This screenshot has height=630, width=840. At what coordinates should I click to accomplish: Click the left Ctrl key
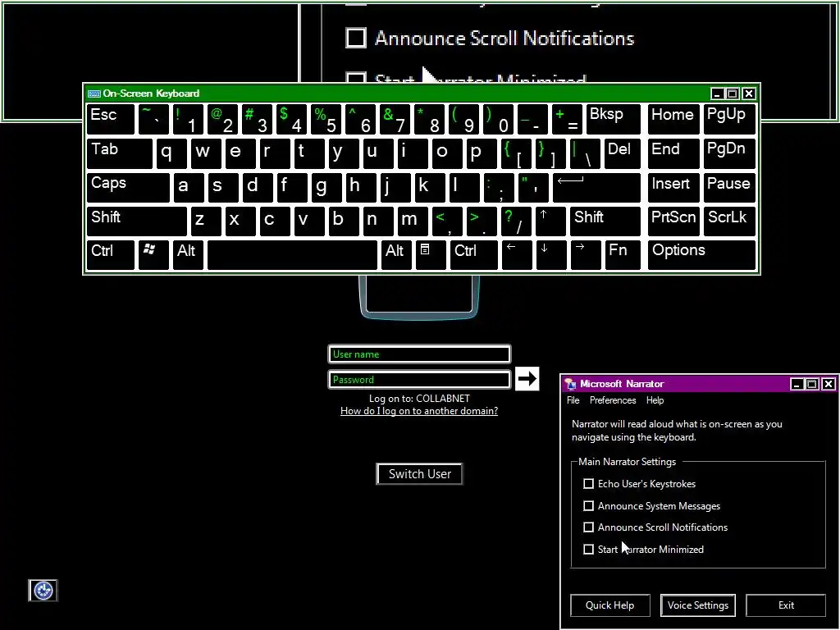111,255
